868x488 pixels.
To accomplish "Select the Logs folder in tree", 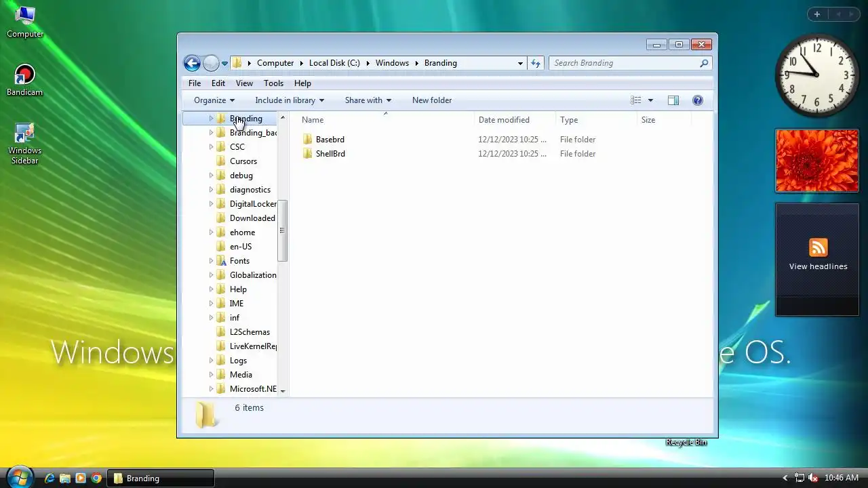I will click(x=238, y=361).
